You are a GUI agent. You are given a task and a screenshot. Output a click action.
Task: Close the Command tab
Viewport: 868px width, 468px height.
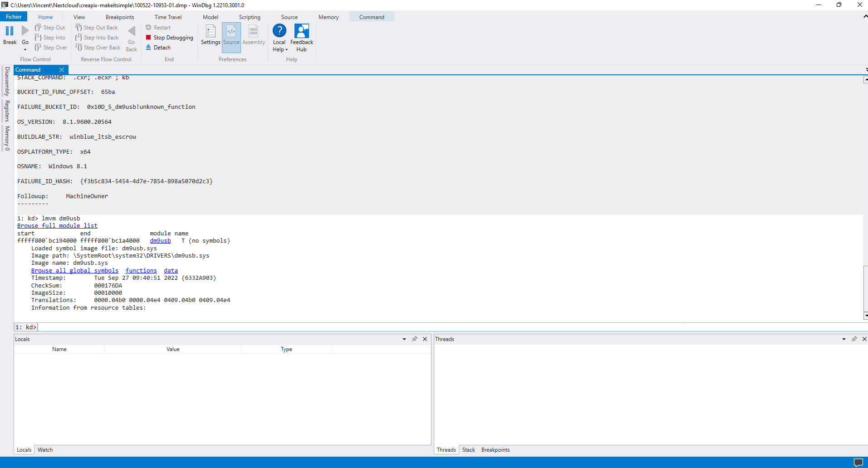62,70
